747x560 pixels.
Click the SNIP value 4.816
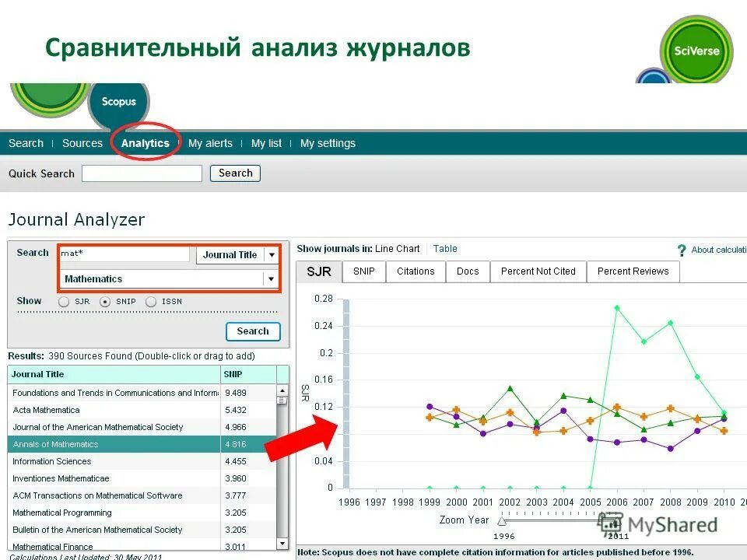point(235,444)
